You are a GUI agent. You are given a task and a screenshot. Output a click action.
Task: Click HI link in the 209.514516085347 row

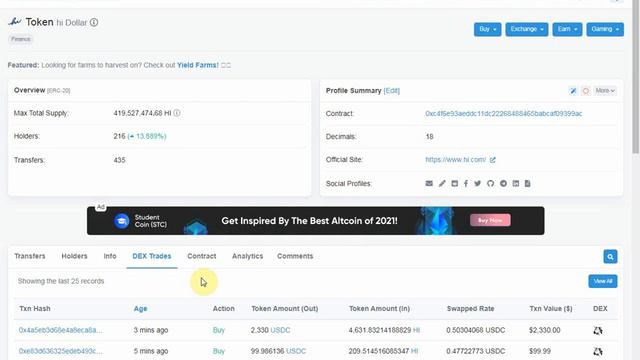coord(414,351)
